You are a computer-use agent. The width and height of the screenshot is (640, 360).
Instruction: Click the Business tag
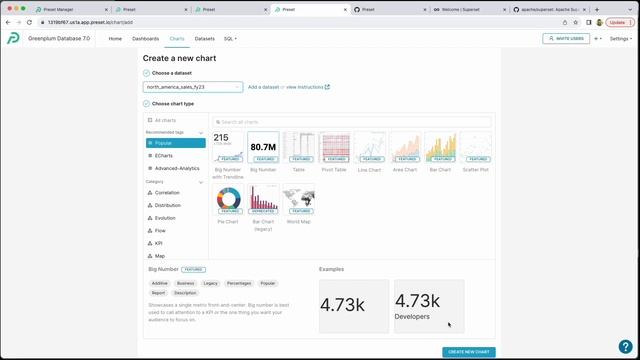(x=185, y=283)
